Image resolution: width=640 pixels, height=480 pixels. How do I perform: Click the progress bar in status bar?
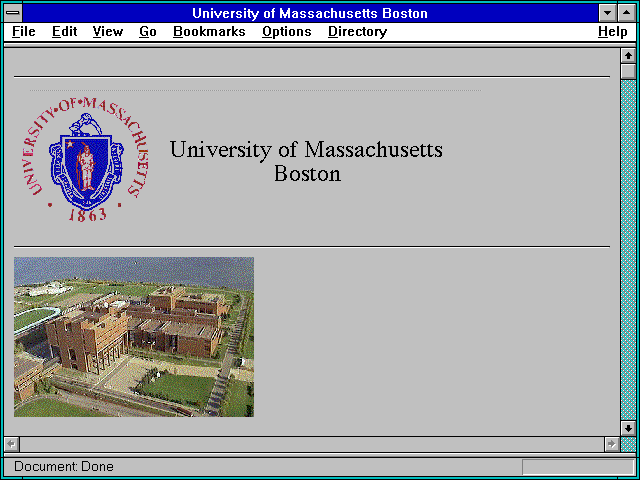click(x=578, y=467)
